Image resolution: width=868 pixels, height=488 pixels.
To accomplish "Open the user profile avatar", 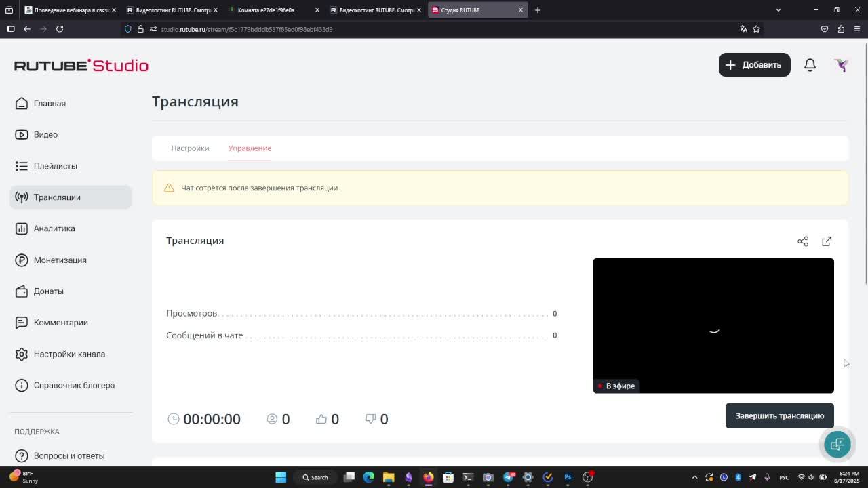I will (x=842, y=64).
